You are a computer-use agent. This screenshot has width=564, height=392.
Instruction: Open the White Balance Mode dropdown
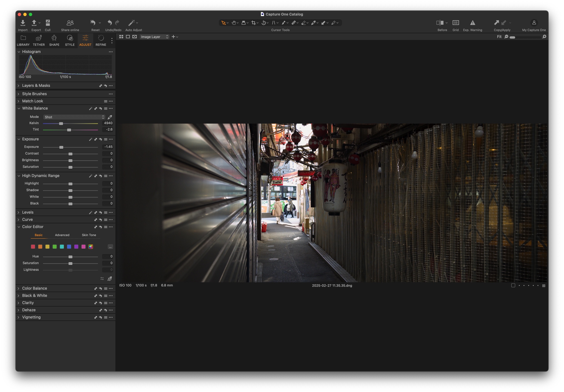[74, 117]
